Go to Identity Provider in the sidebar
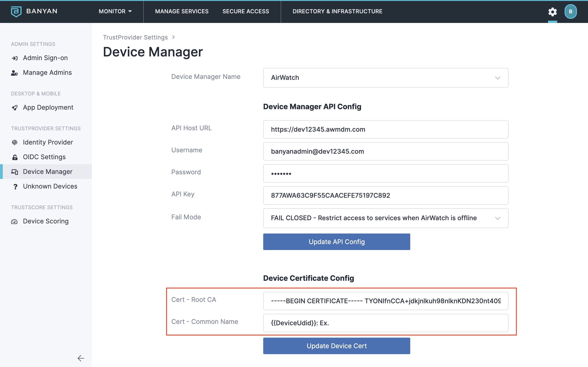The image size is (588, 367). (x=48, y=142)
